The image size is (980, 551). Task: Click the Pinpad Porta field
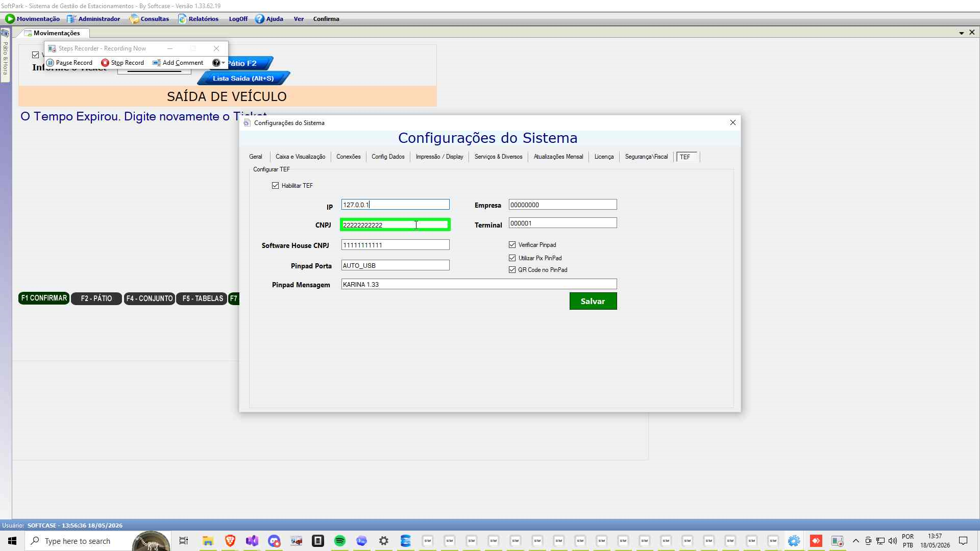[x=395, y=265]
